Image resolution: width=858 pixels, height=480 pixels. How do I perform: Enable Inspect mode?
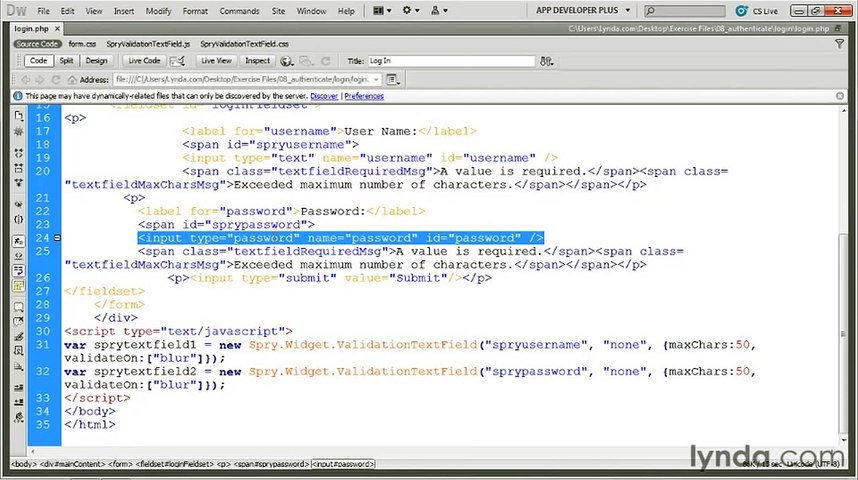[x=257, y=61]
